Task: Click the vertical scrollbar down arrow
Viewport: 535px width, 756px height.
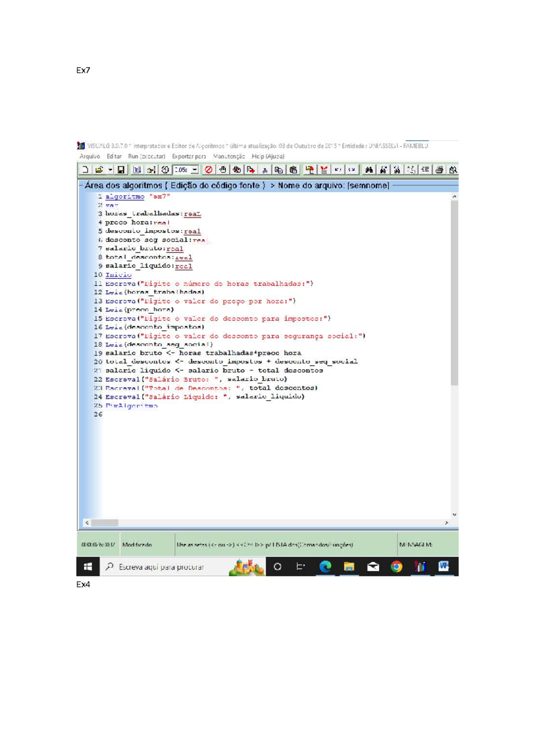Action: tap(454, 515)
